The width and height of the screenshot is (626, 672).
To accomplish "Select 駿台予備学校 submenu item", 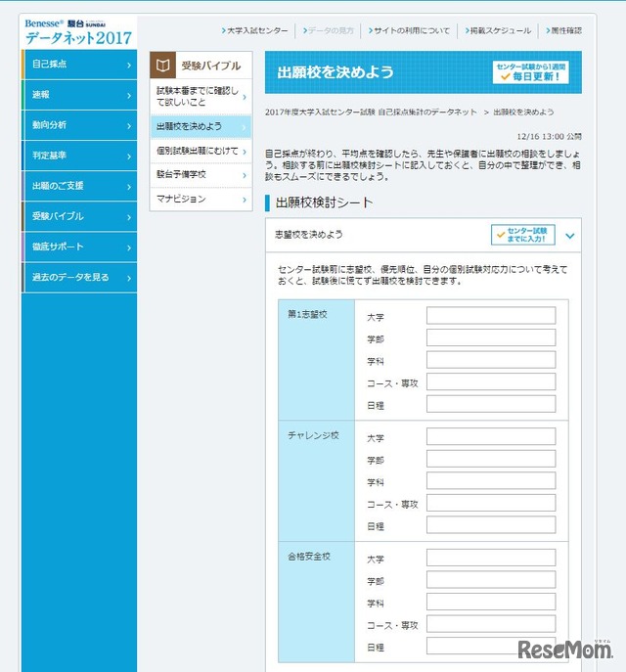I will coord(201,175).
